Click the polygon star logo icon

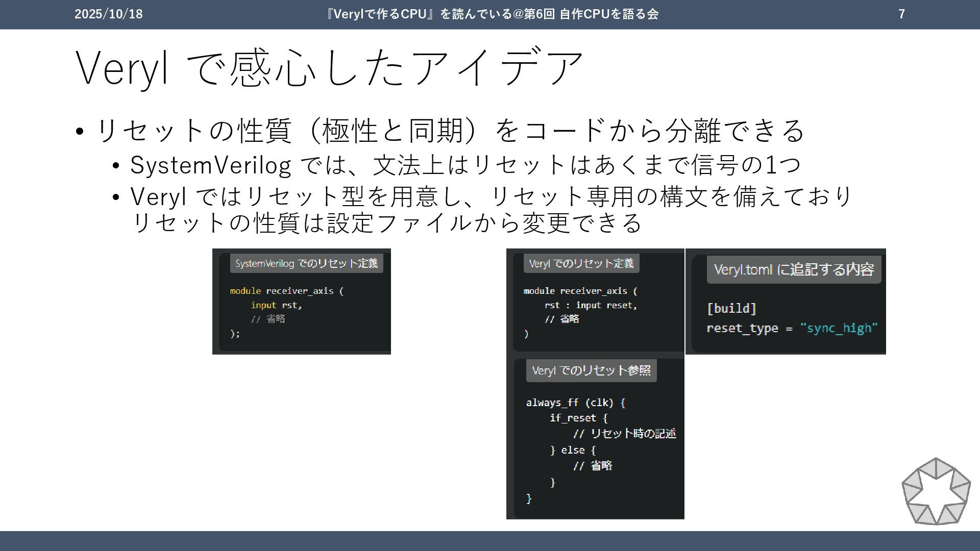pos(936,491)
